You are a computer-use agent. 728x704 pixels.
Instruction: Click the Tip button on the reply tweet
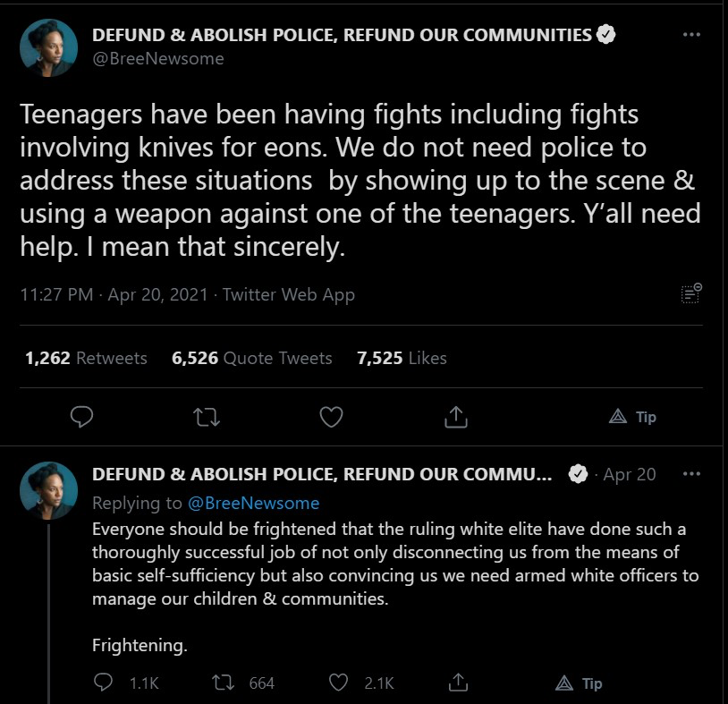pos(579,683)
